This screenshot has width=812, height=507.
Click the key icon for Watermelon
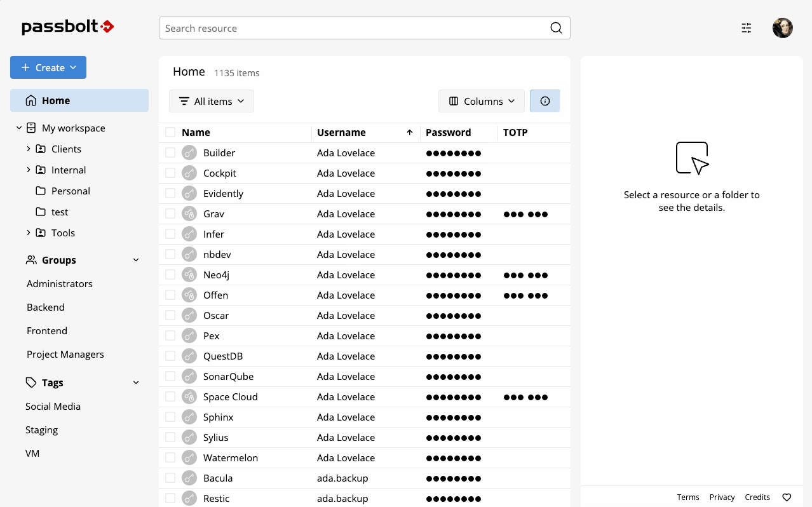point(189,457)
